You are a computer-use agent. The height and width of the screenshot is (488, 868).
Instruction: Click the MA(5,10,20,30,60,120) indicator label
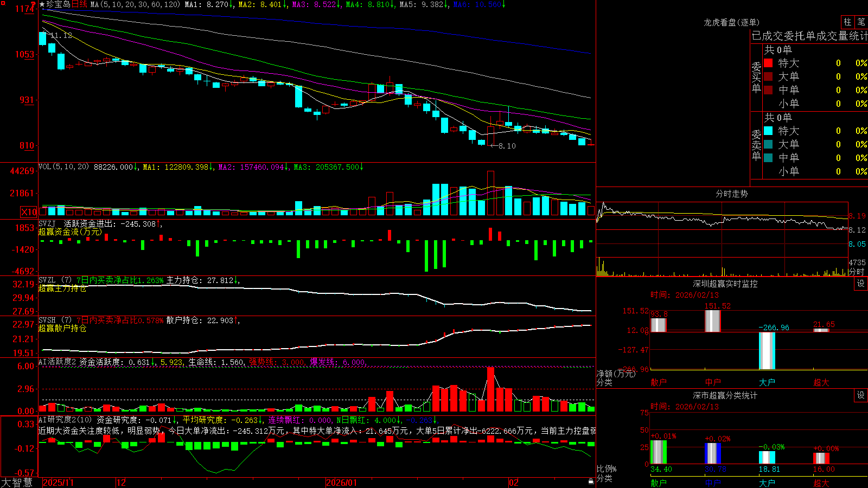(x=135, y=4)
